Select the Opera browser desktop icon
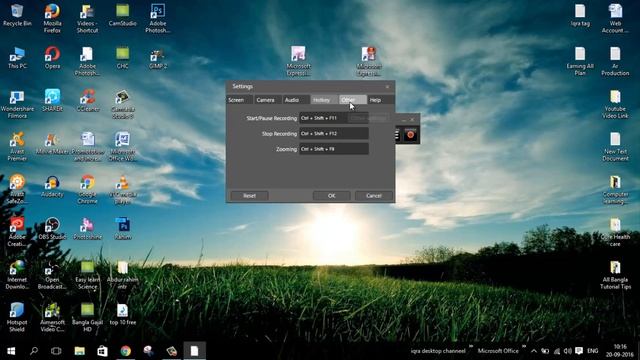The height and width of the screenshot is (360, 640). pyautogui.click(x=52, y=58)
